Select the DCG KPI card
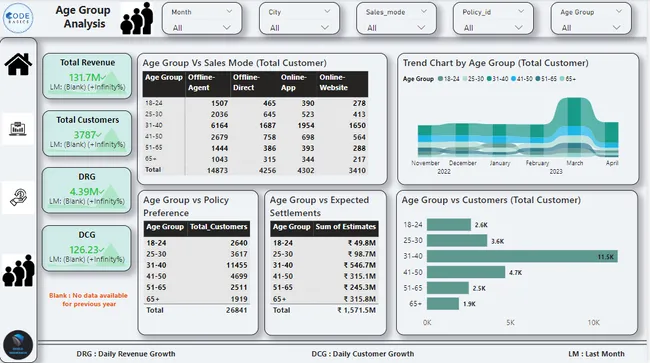The height and width of the screenshot is (363, 650). tap(87, 248)
